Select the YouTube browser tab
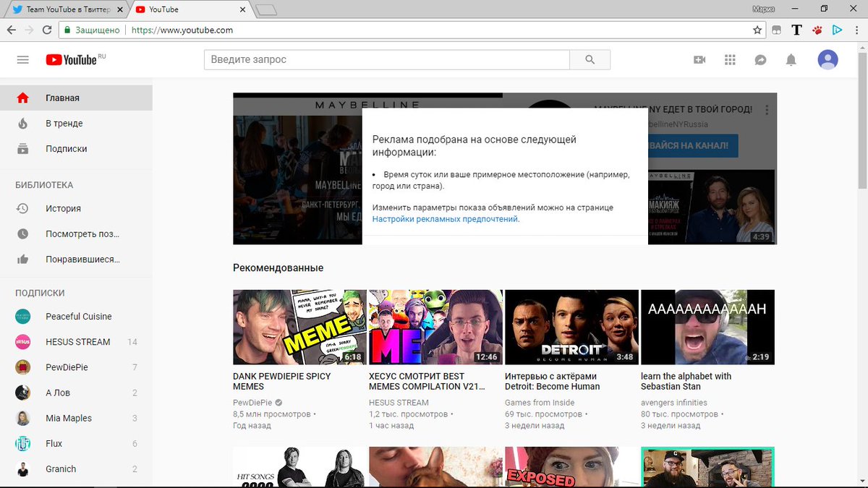 pyautogui.click(x=190, y=9)
